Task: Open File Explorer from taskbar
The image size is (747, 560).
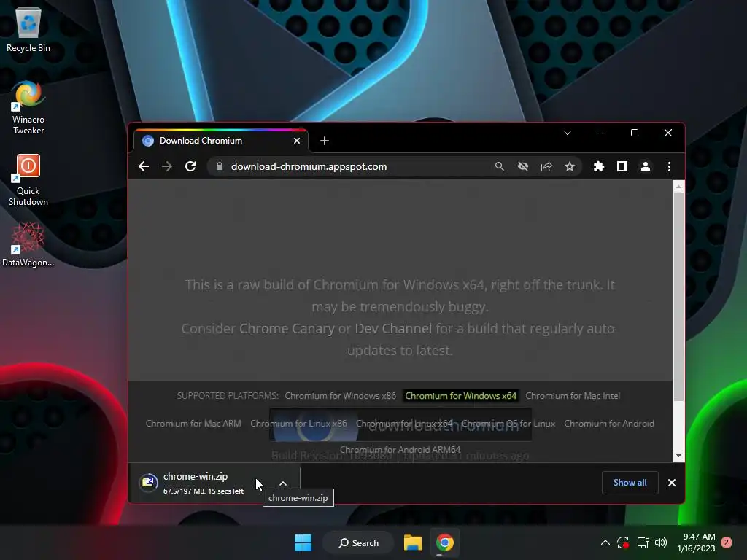Action: (x=413, y=542)
